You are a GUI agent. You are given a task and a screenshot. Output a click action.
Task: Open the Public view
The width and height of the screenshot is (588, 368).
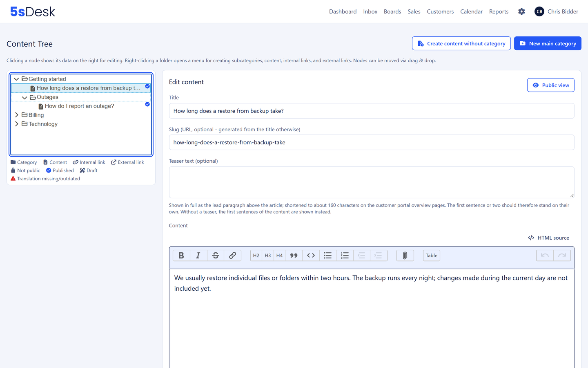coord(551,85)
